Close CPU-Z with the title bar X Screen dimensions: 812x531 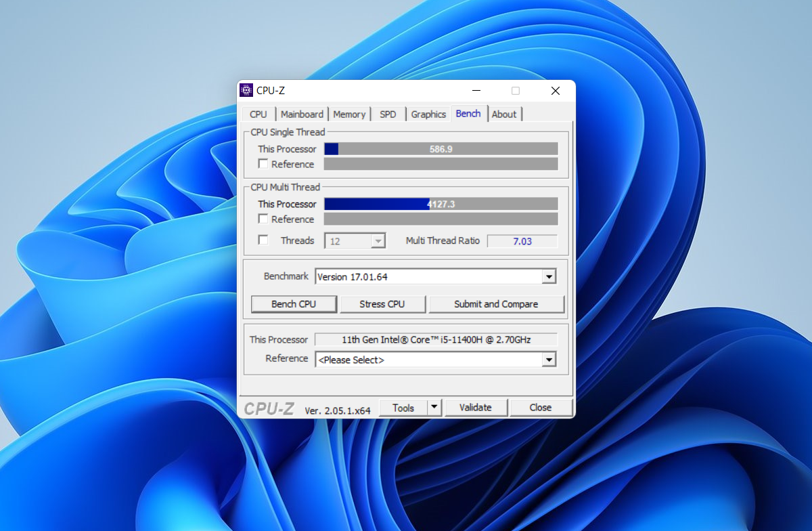555,91
